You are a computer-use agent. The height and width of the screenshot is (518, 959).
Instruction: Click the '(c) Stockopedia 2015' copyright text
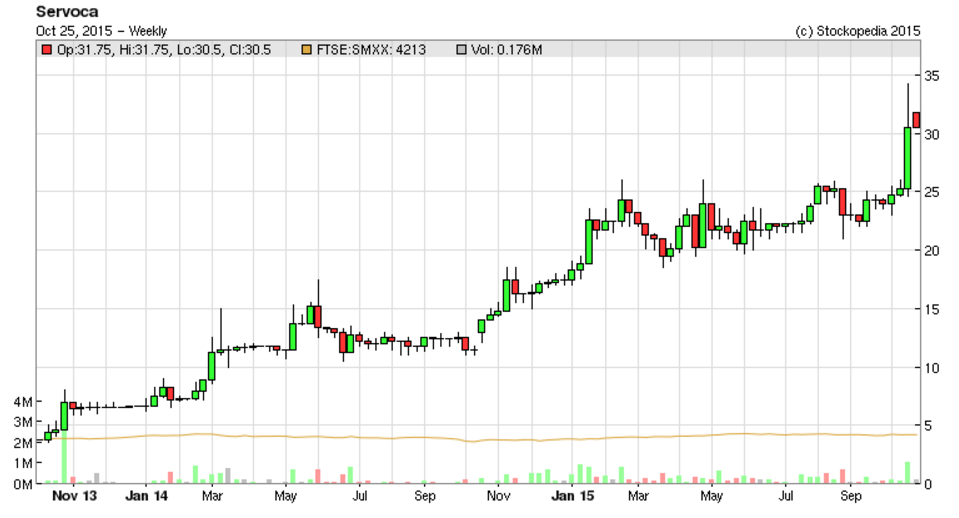click(857, 31)
